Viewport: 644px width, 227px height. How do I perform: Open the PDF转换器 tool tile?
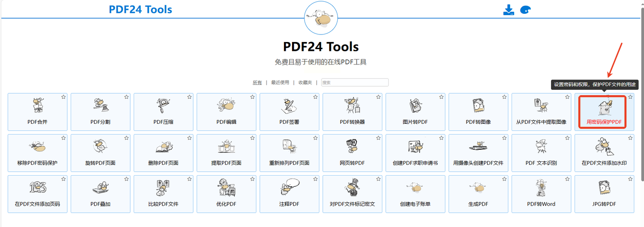click(x=352, y=112)
